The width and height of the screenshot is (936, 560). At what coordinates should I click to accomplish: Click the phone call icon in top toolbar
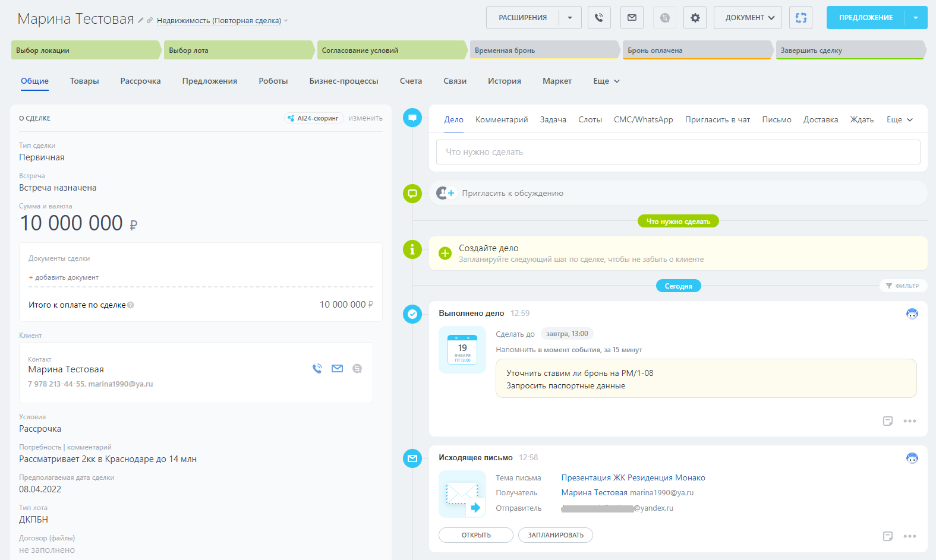[x=599, y=18]
